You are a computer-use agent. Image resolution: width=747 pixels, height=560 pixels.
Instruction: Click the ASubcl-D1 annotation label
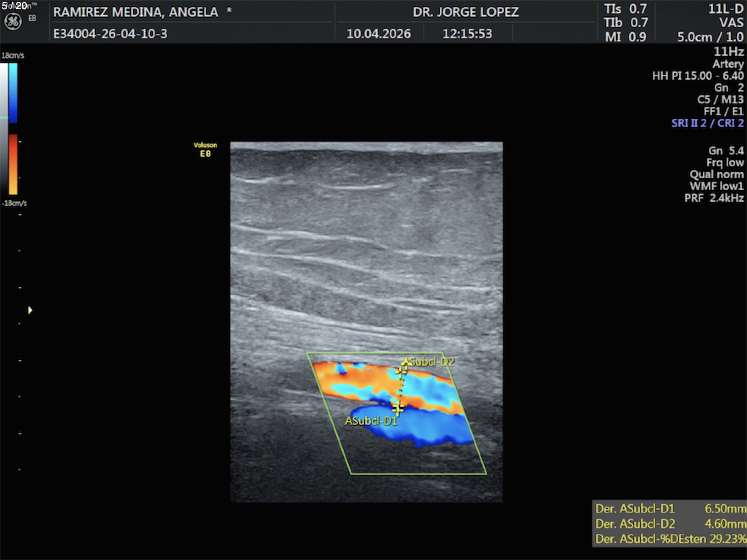tap(371, 421)
